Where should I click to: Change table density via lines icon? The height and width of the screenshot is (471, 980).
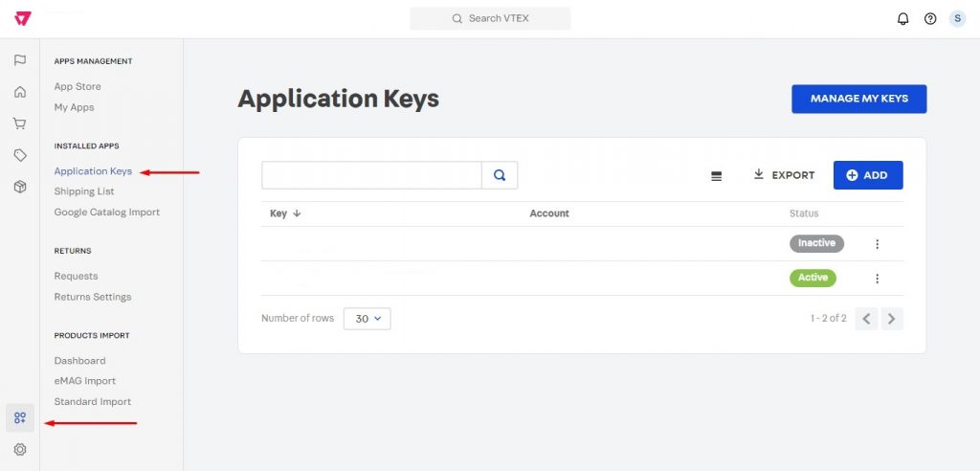tap(716, 176)
